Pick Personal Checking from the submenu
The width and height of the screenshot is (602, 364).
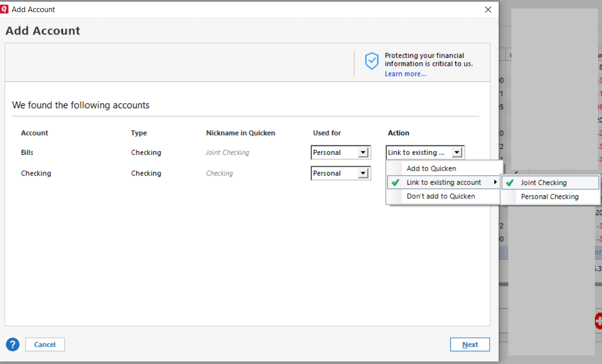click(550, 197)
